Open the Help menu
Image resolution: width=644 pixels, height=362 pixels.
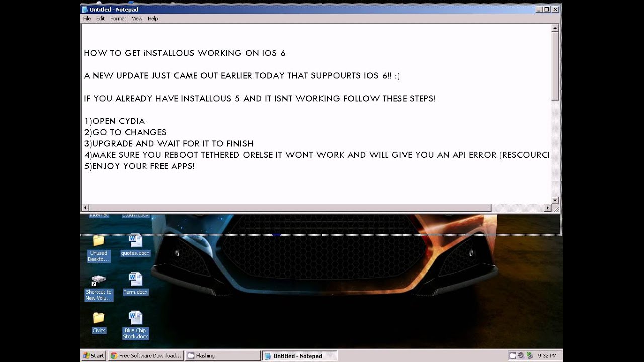point(153,19)
